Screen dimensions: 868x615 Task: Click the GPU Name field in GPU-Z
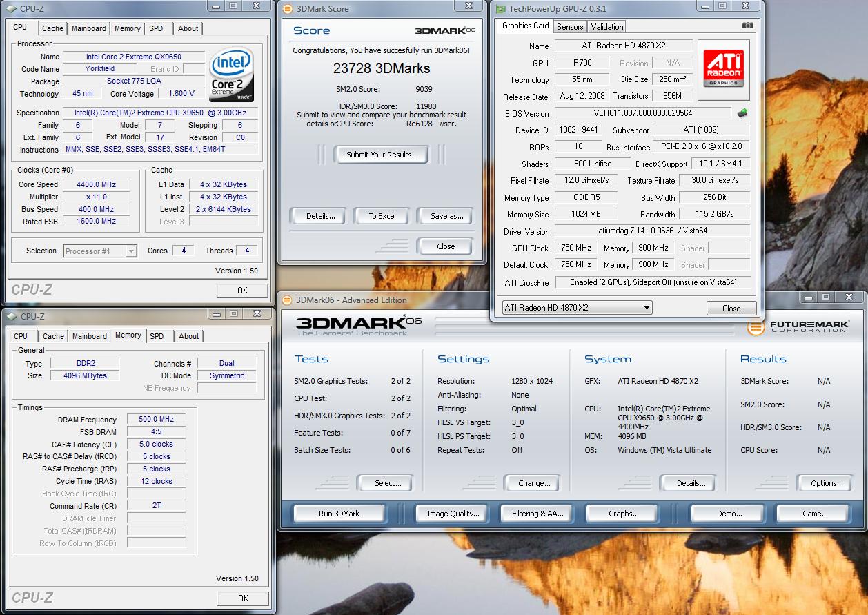pos(624,46)
